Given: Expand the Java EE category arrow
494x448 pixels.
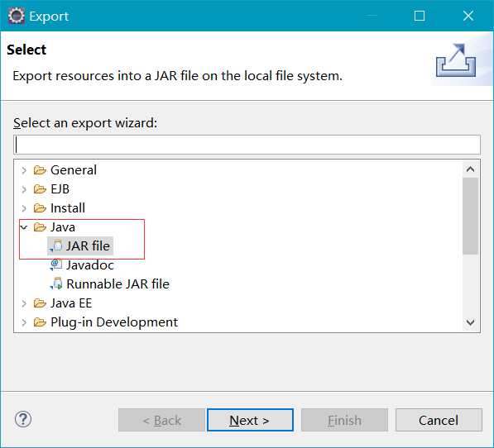Looking at the screenshot, I should [x=24, y=303].
